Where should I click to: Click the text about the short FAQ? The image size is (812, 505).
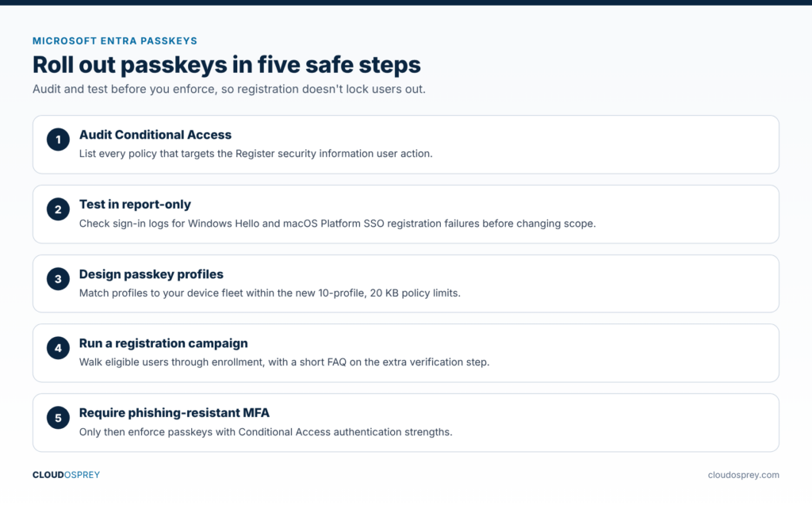point(284,362)
